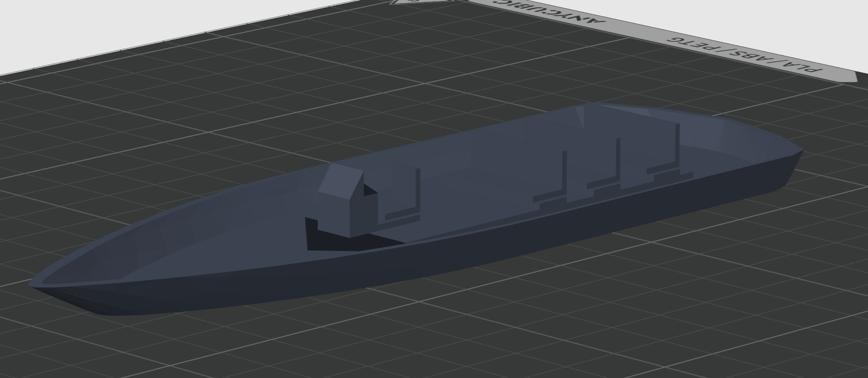Click the small cabin on the boat

click(x=348, y=201)
